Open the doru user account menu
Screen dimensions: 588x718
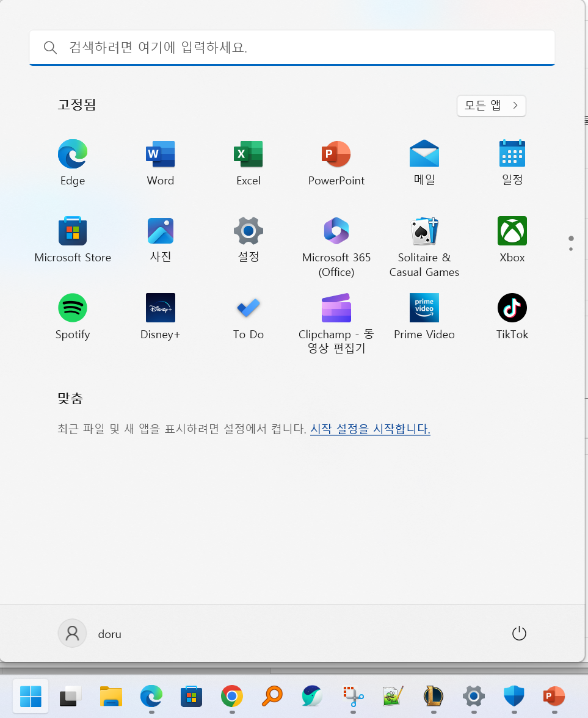90,633
